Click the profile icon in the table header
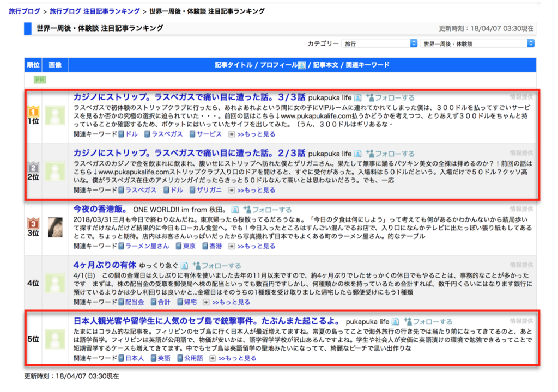 pos(301,65)
